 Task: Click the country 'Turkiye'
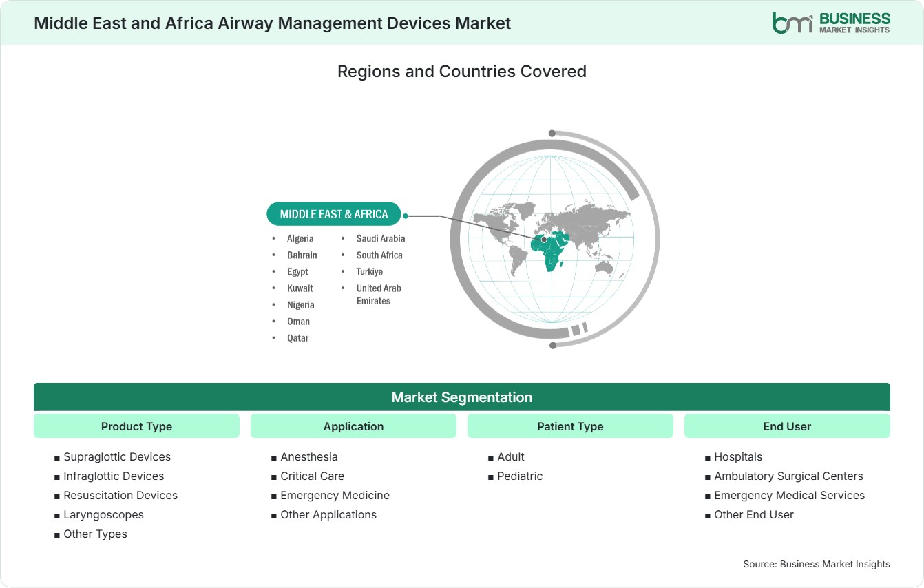pos(370,272)
